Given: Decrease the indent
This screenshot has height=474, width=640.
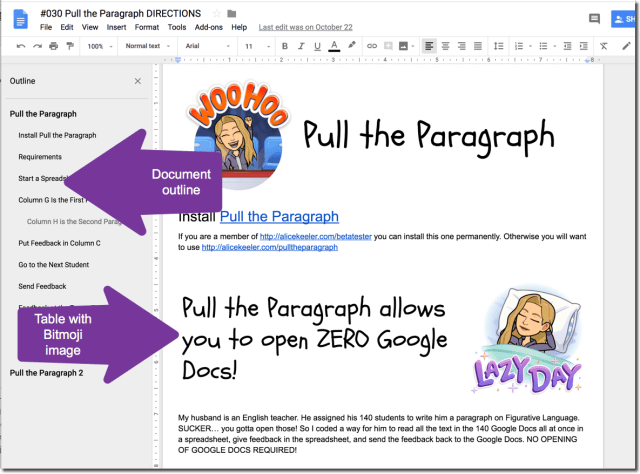Looking at the screenshot, I should [567, 46].
